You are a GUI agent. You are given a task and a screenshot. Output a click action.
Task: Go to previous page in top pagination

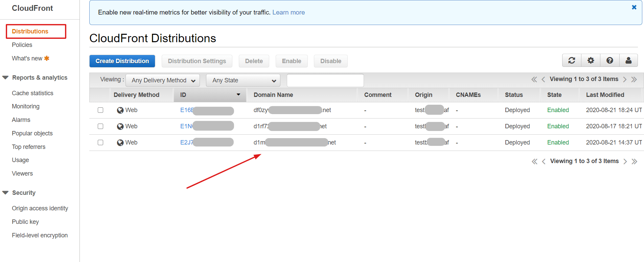543,79
